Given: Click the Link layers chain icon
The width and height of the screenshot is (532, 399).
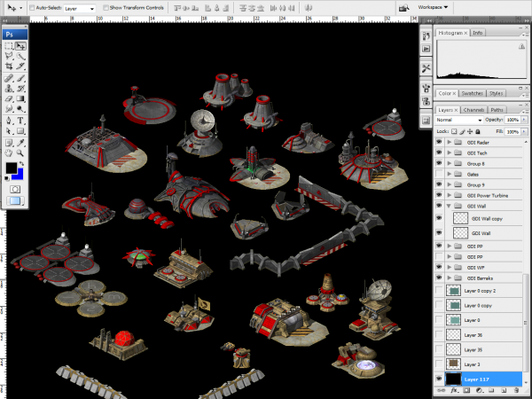Looking at the screenshot, I should (x=442, y=390).
